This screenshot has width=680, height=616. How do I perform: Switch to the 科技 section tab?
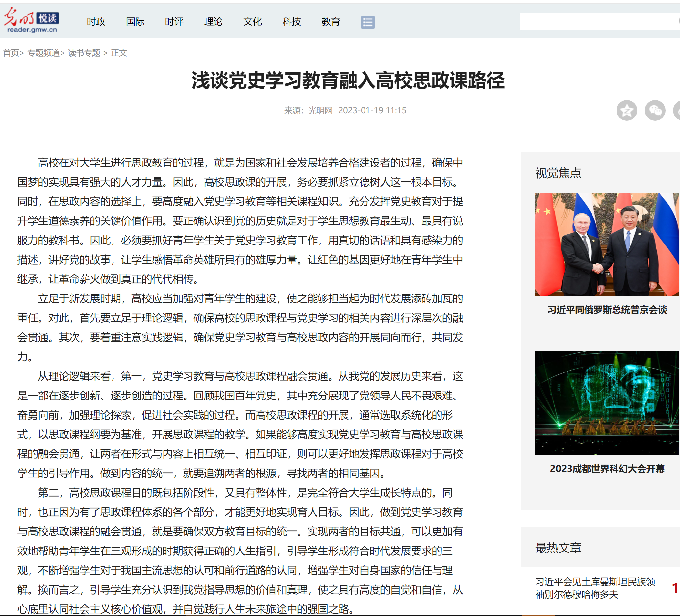click(x=291, y=22)
